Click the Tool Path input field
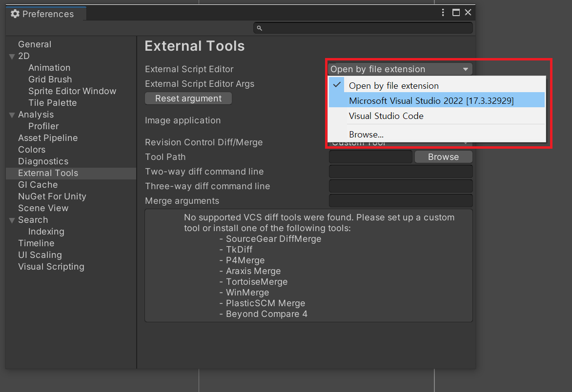This screenshot has width=572, height=392. [370, 157]
